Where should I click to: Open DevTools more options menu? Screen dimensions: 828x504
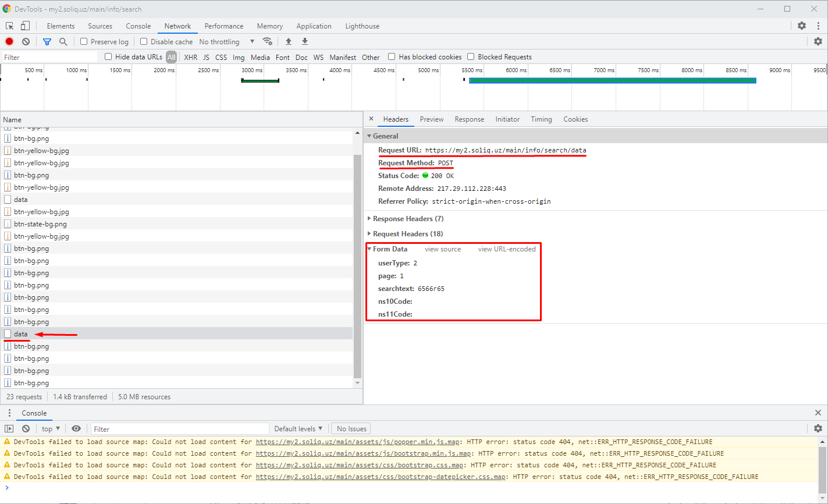coord(818,26)
